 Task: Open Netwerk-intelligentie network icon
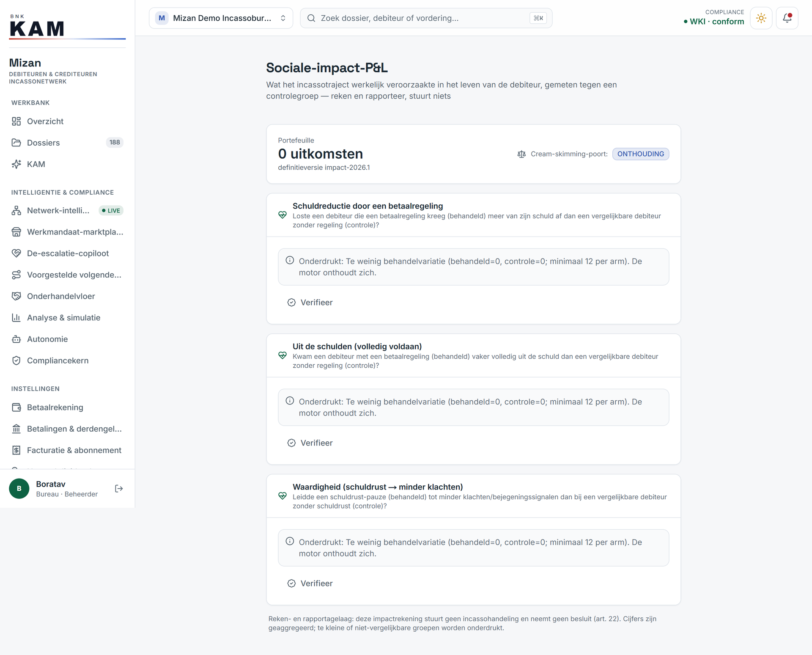click(16, 211)
